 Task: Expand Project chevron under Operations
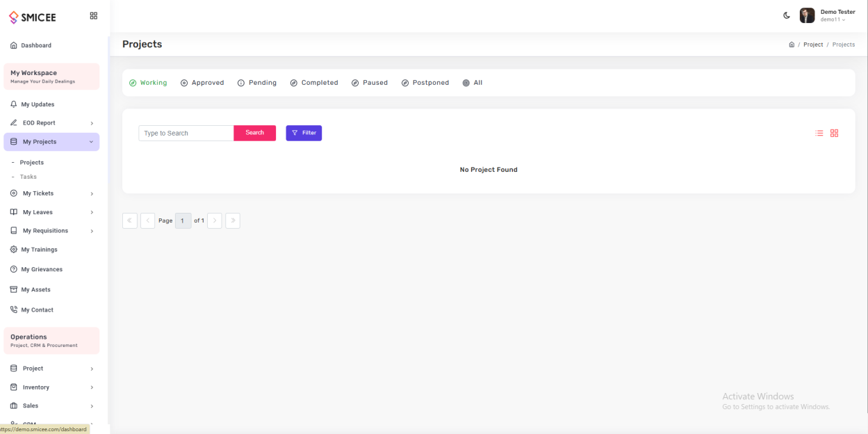[x=92, y=369]
